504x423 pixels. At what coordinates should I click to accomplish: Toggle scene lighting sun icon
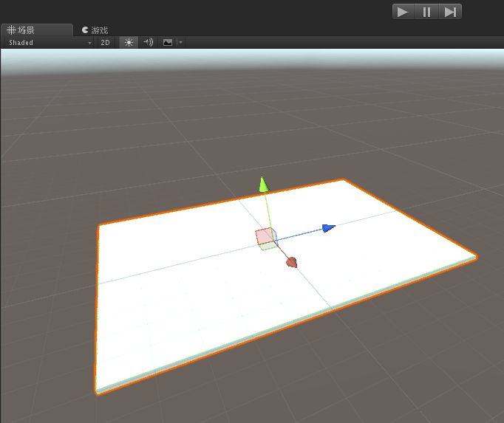coord(129,42)
